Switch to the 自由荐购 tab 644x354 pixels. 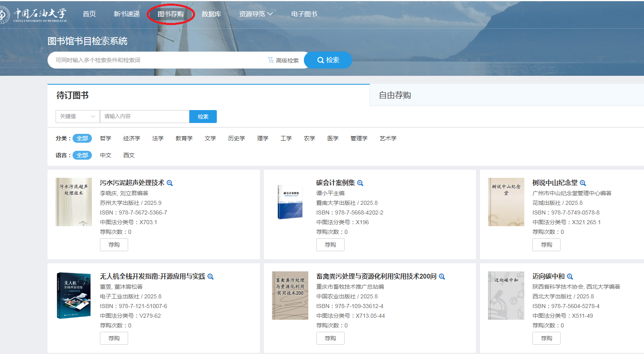click(x=395, y=95)
